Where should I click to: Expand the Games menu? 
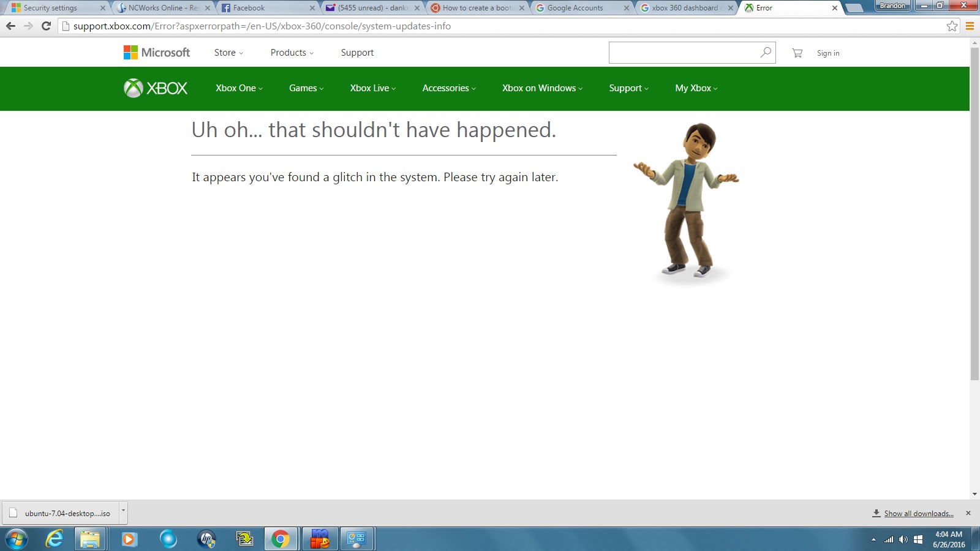pyautogui.click(x=306, y=88)
